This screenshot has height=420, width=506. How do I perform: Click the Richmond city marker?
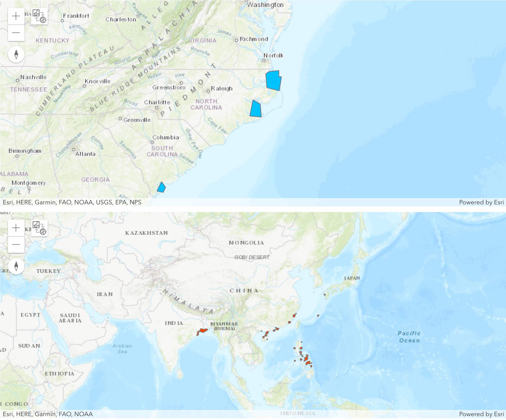pos(236,40)
